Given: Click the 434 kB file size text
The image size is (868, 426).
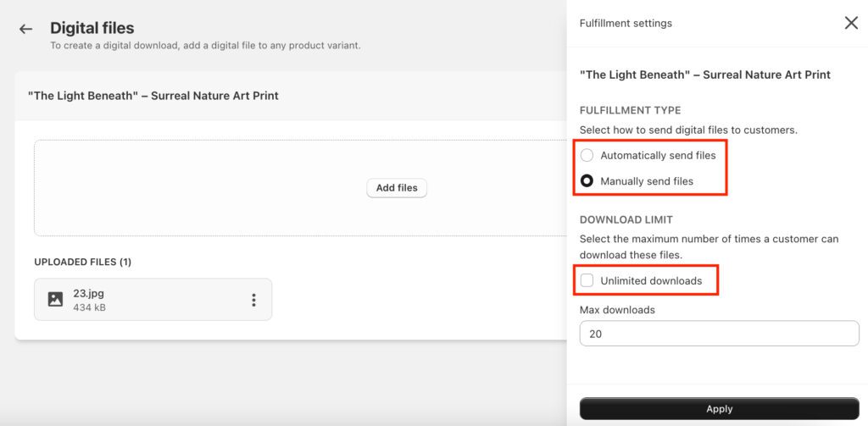Looking at the screenshot, I should pyautogui.click(x=89, y=307).
